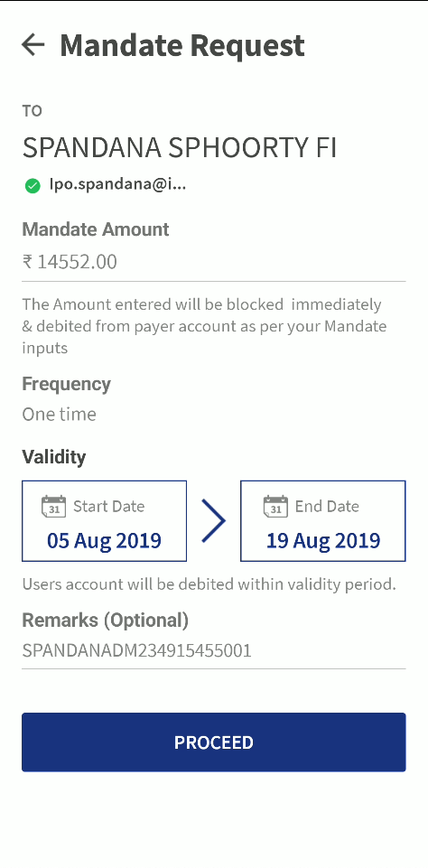Viewport: 428px width, 868px height.
Task: Tap the amount blocked information note
Action: pos(204,326)
